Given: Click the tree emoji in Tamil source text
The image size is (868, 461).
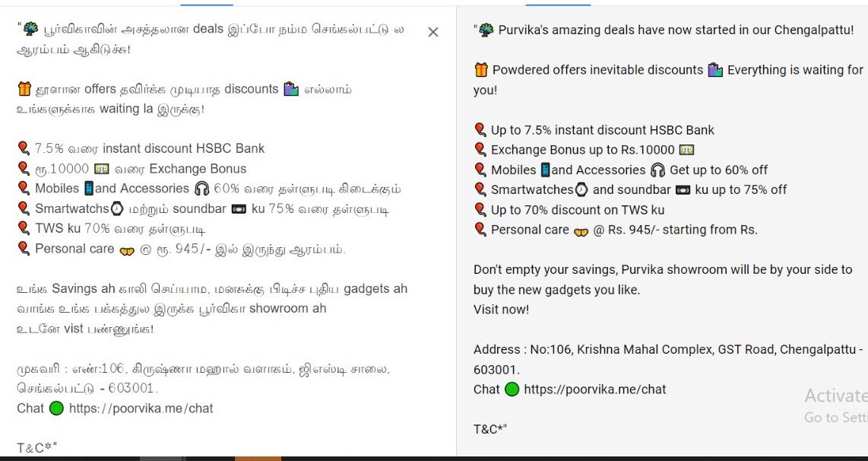Looking at the screenshot, I should coord(31,29).
